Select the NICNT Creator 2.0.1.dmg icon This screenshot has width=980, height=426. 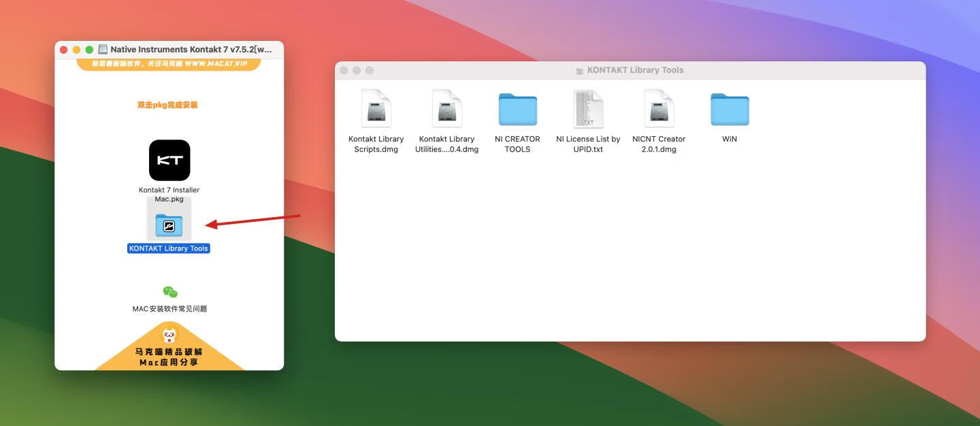(x=659, y=109)
